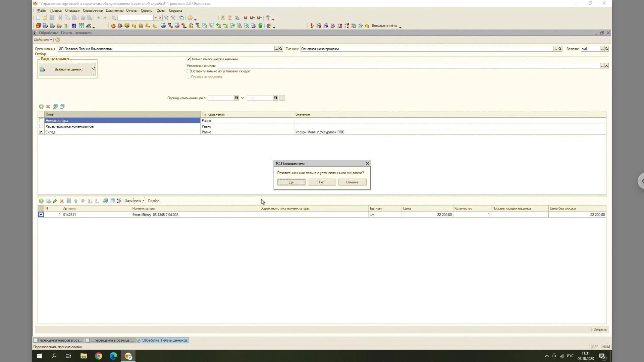Open the Действия dropdown menu

43,40
